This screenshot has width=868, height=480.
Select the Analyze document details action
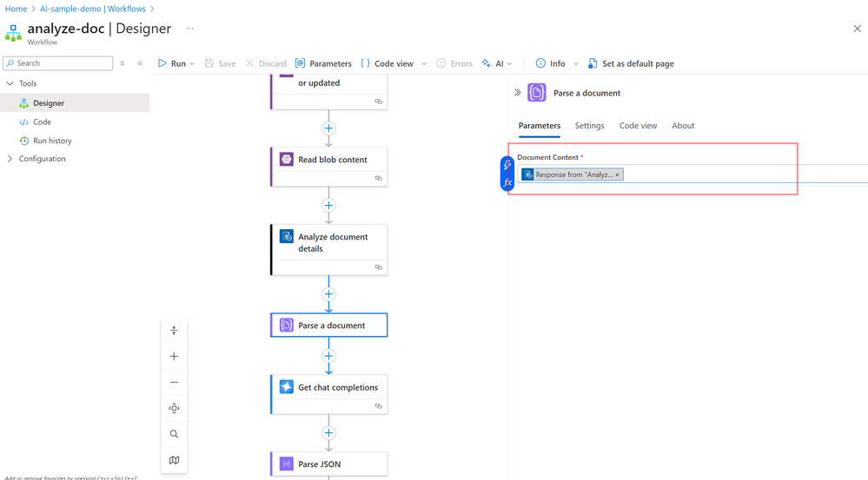pos(328,249)
